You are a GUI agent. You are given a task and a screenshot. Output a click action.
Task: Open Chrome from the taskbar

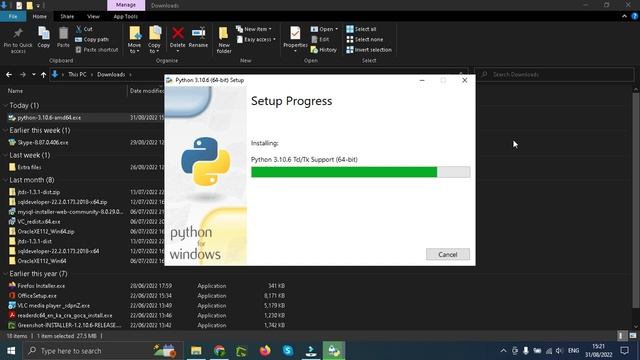pyautogui.click(x=220, y=351)
